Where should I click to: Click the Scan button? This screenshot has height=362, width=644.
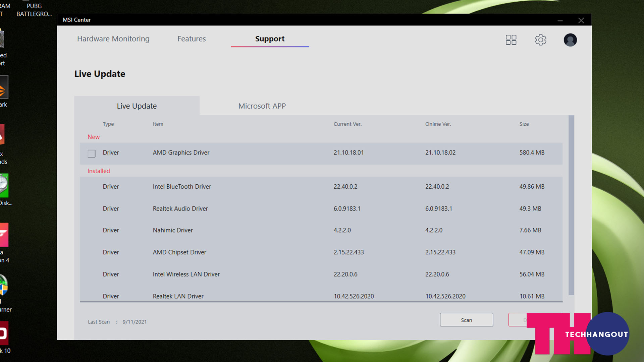466,320
